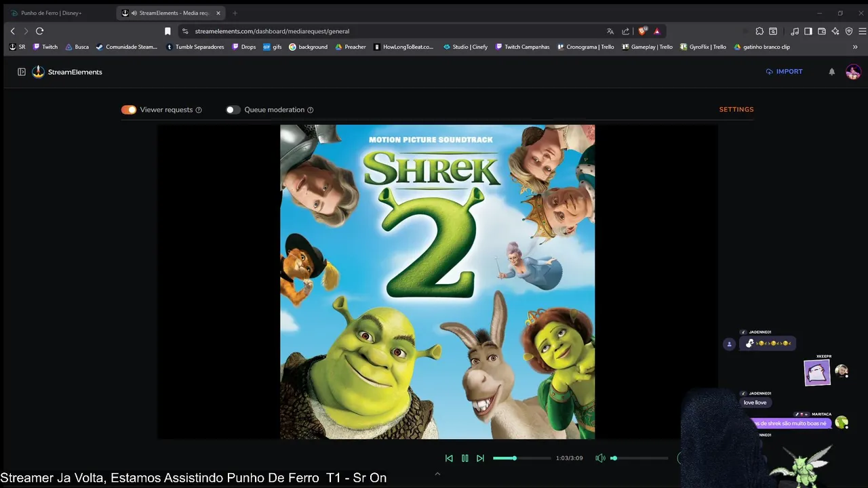Toggle the StreamElements sidebar panel icon
The height and width of the screenshot is (488, 868).
[22, 72]
